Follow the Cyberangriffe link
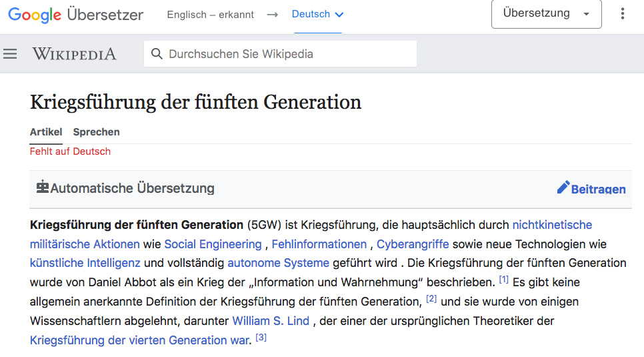 (413, 244)
